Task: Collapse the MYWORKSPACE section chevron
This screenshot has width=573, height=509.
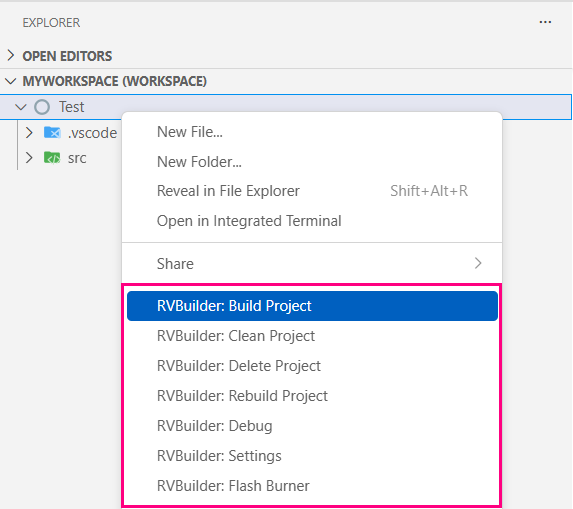Action: click(11, 81)
